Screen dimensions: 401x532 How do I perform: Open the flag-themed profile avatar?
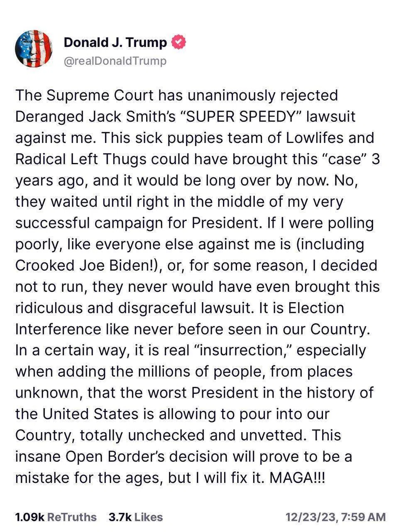coord(34,49)
